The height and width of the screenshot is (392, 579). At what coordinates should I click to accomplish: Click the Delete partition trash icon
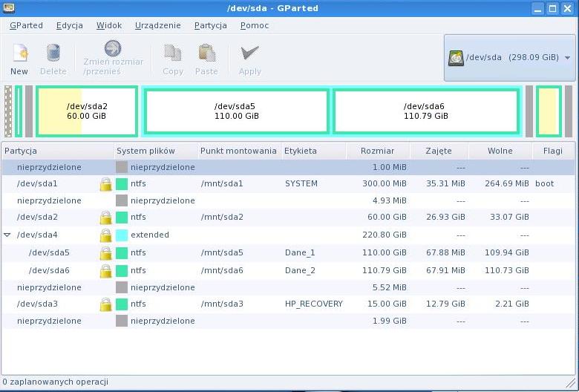53,53
